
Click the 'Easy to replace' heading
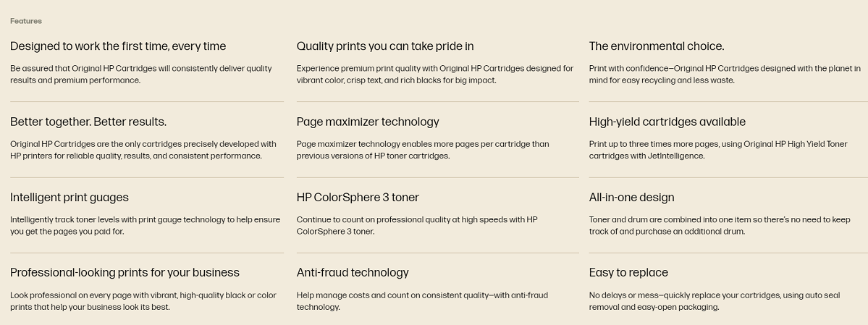(628, 273)
